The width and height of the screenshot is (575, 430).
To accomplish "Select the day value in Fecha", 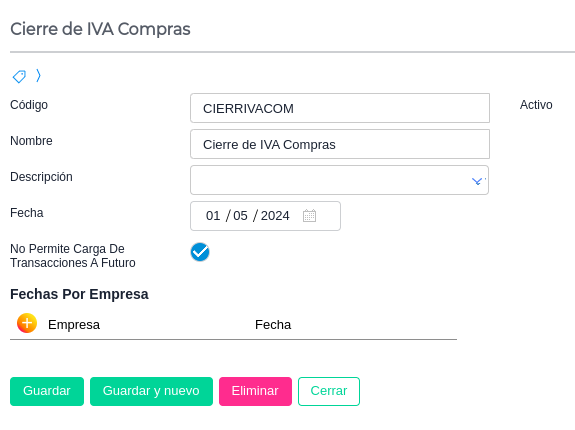I will coord(213,216).
